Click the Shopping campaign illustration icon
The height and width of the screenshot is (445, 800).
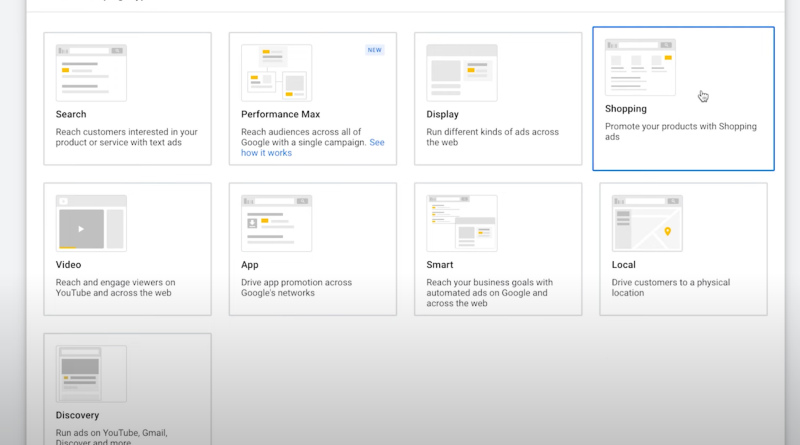(x=640, y=67)
